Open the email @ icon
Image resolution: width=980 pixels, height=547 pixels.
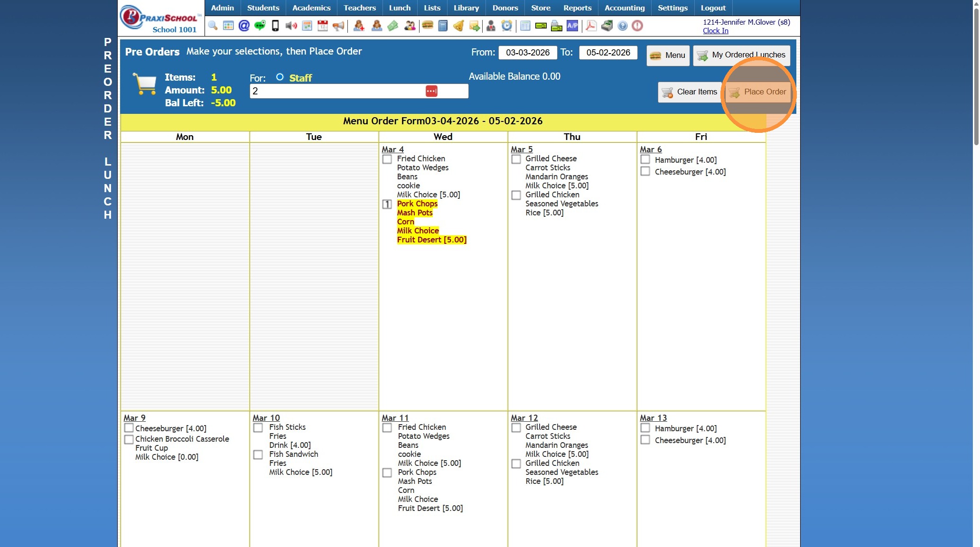click(244, 26)
